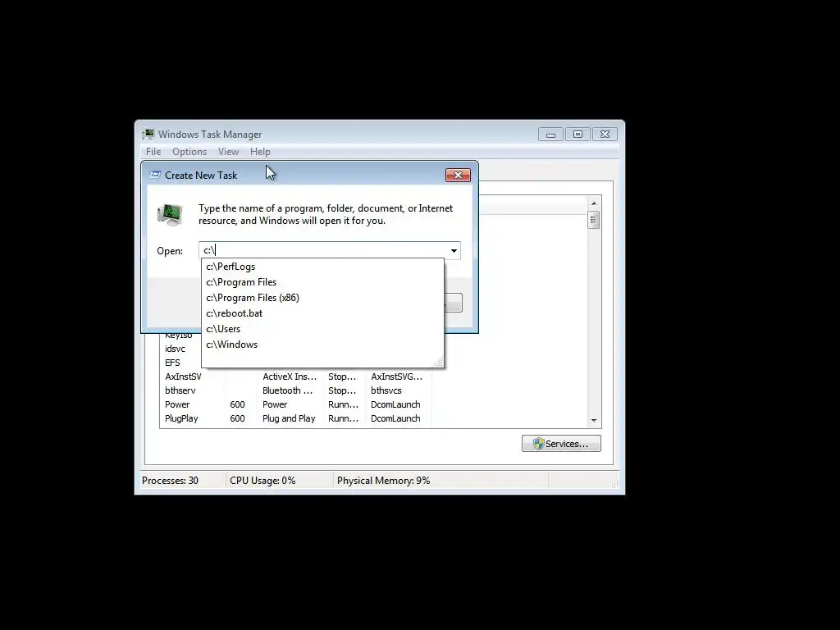Open the Options menu

point(189,152)
